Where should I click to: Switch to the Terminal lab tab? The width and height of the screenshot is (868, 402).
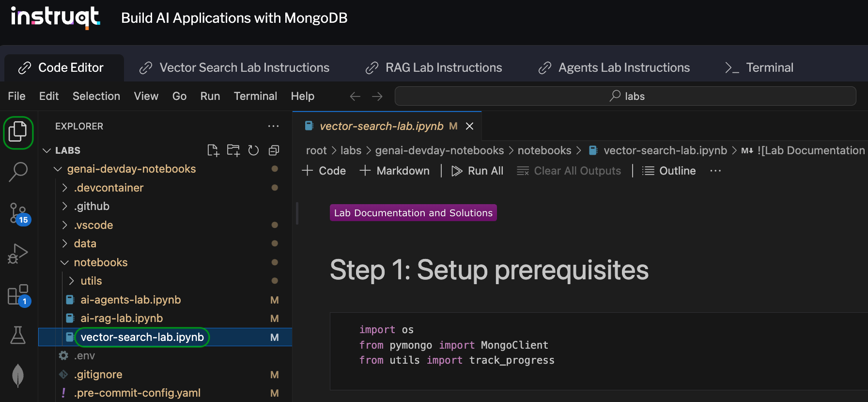coord(759,67)
